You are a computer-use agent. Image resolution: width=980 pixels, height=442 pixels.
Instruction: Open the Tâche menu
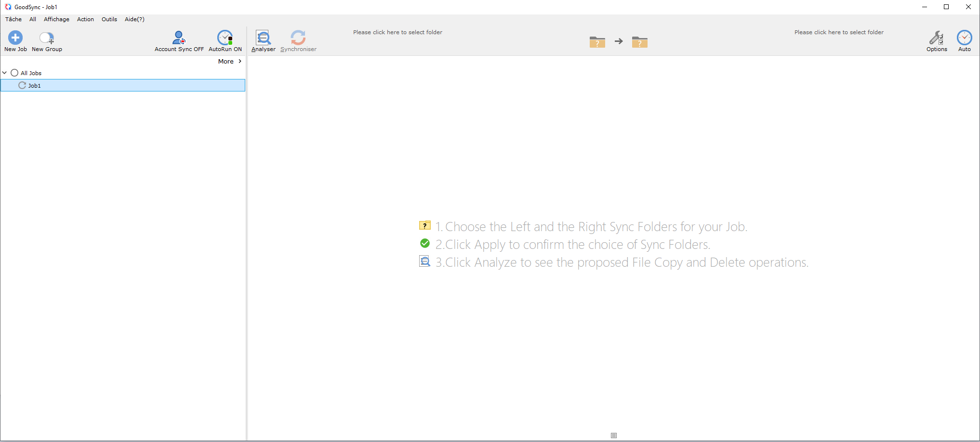tap(13, 19)
